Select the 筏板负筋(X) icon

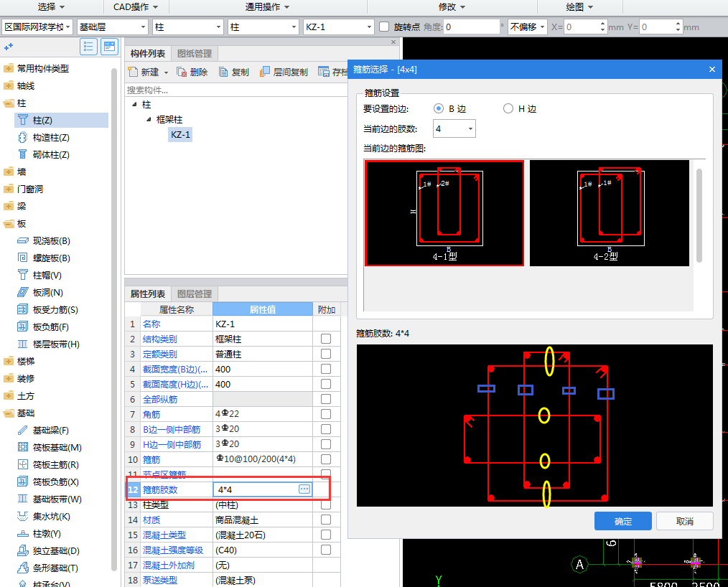coord(23,482)
